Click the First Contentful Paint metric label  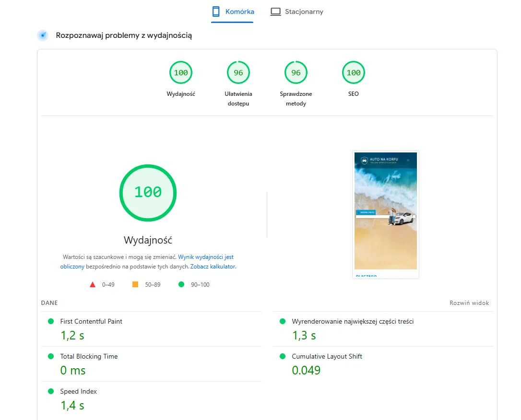[91, 321]
